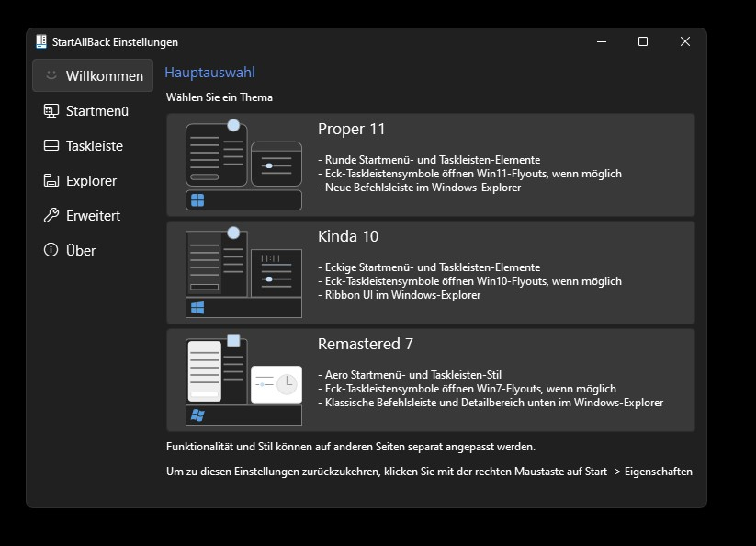This screenshot has width=756, height=546.
Task: Choose the Kinda 10 theme title
Action: point(348,237)
